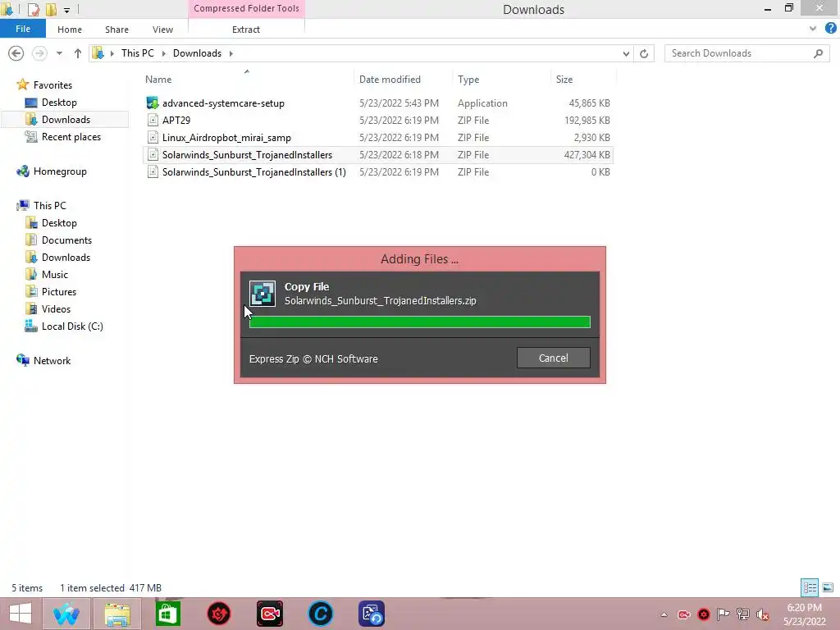840x630 pixels.
Task: Show hidden system tray icons
Action: [664, 614]
